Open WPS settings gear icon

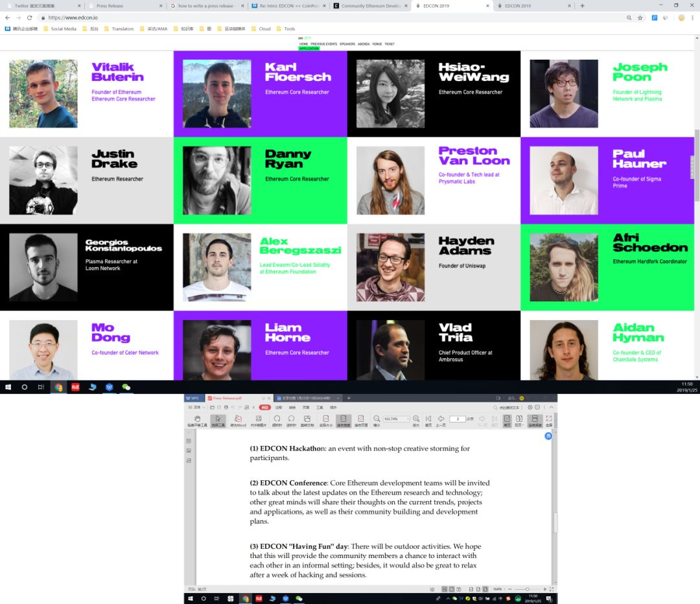[530, 408]
